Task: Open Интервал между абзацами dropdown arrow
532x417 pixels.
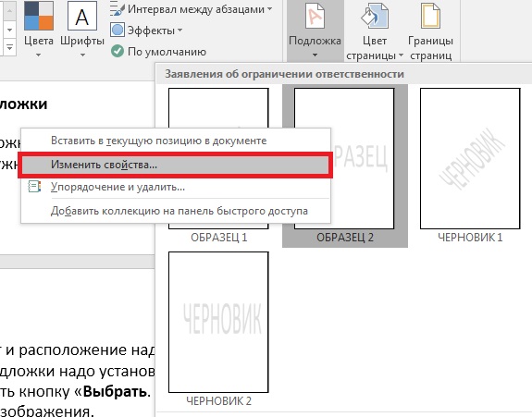Action: [270, 9]
